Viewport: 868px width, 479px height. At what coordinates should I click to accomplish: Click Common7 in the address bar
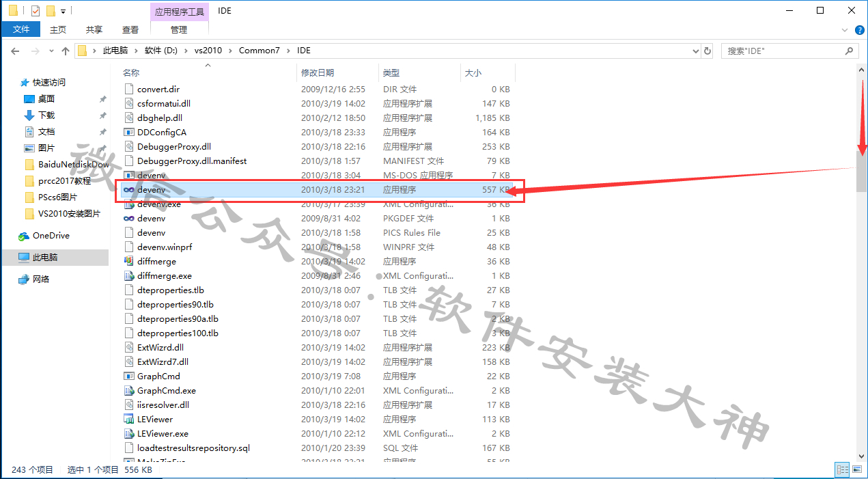(259, 51)
